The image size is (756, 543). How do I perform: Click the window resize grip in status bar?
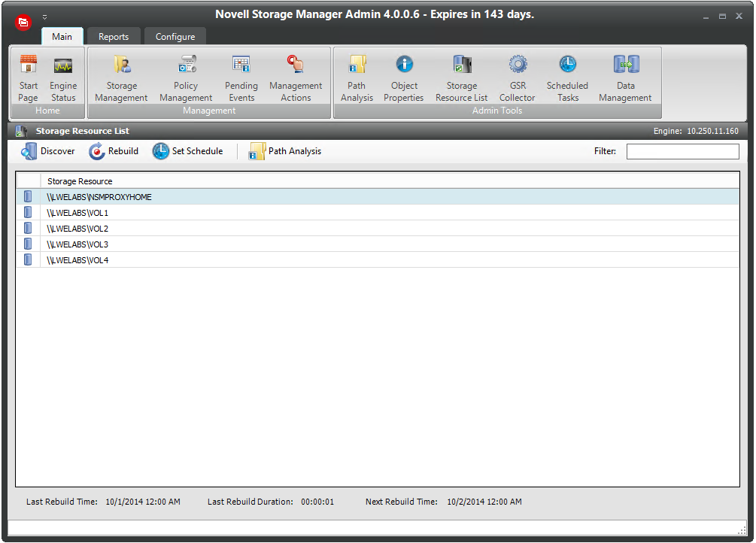point(742,530)
